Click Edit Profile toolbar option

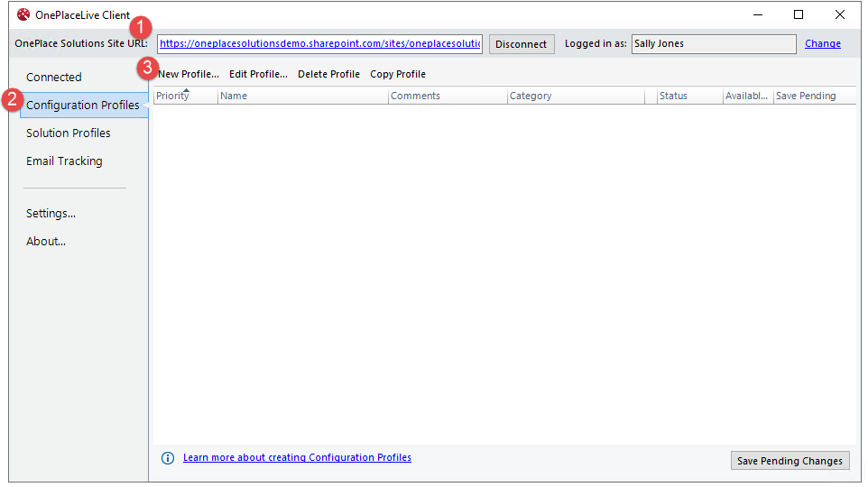tap(258, 74)
